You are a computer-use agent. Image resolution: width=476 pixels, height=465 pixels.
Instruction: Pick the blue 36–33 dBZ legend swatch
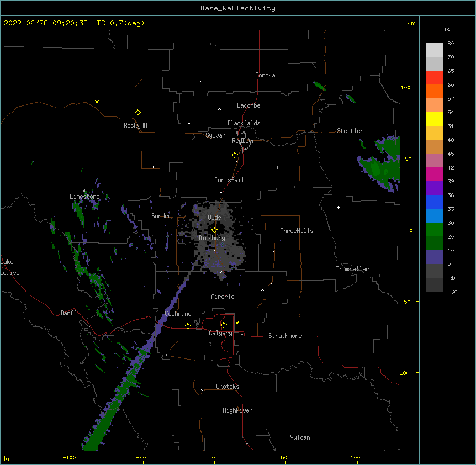(x=434, y=202)
